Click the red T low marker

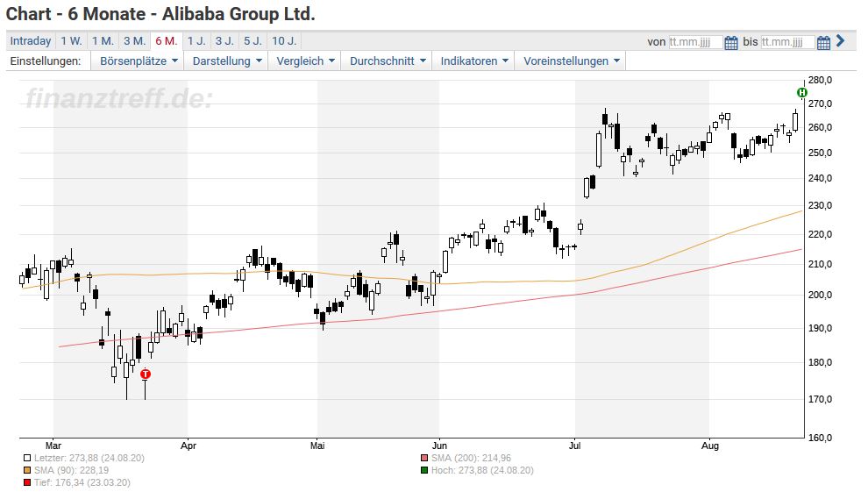[145, 374]
